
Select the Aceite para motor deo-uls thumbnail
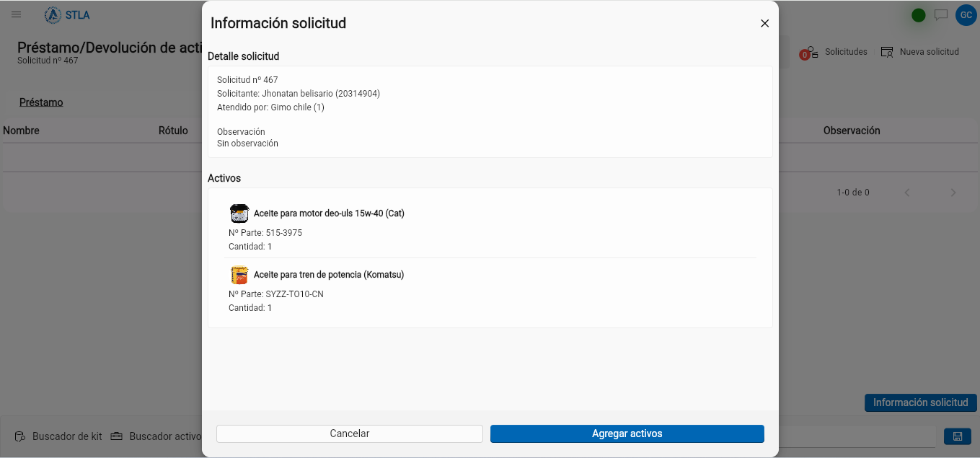[x=239, y=213]
